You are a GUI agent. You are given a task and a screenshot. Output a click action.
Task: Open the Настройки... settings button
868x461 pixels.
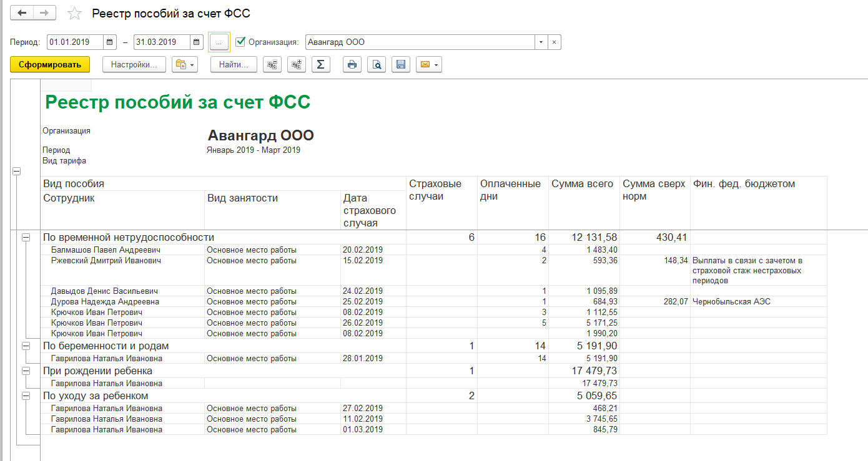(x=134, y=64)
